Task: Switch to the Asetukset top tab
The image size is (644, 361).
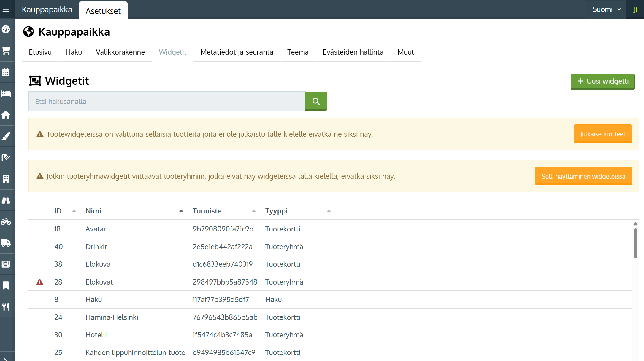Action: (103, 11)
